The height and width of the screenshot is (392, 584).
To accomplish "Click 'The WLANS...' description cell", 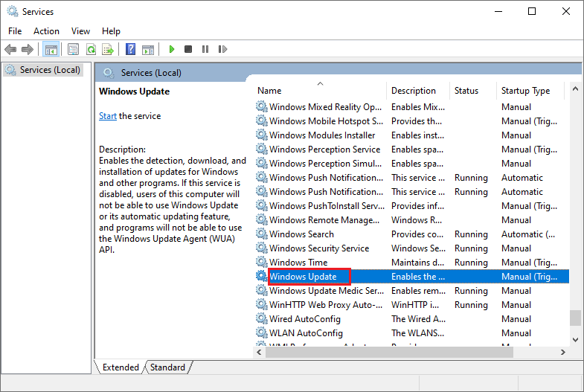I will click(x=417, y=333).
